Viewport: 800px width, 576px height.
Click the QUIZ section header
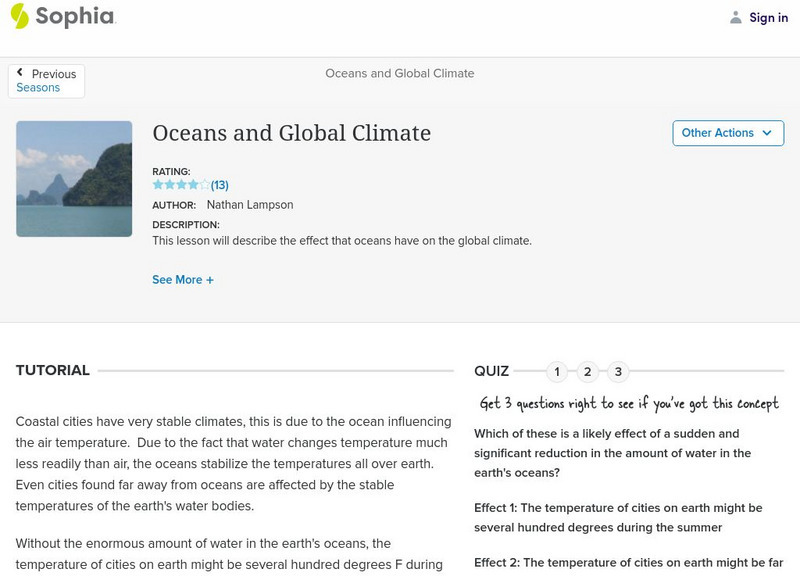(x=493, y=370)
